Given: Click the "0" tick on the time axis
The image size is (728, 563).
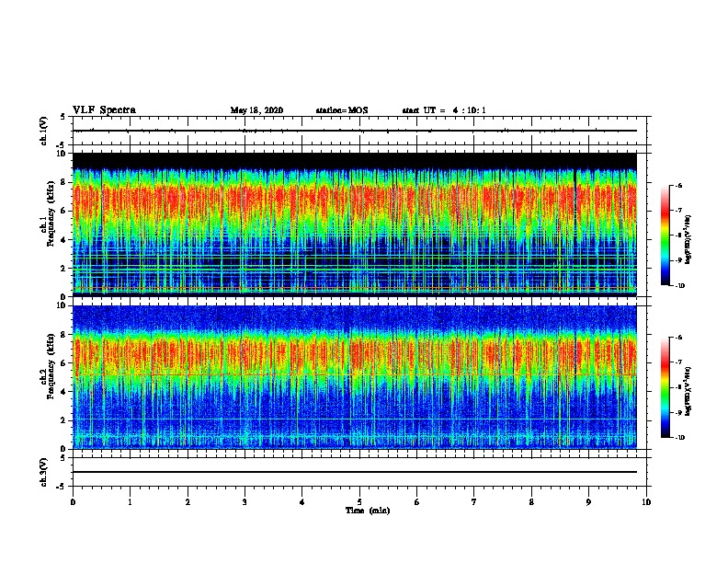Looking at the screenshot, I should tap(73, 502).
